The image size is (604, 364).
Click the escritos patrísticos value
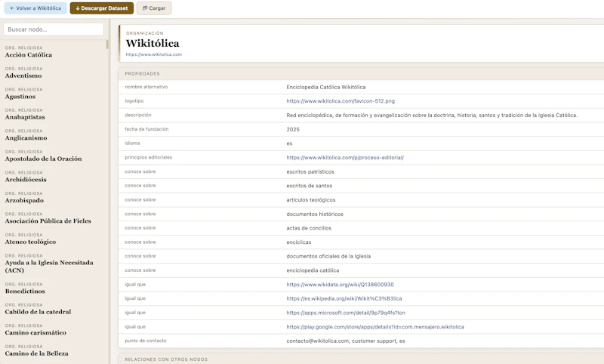click(x=310, y=171)
